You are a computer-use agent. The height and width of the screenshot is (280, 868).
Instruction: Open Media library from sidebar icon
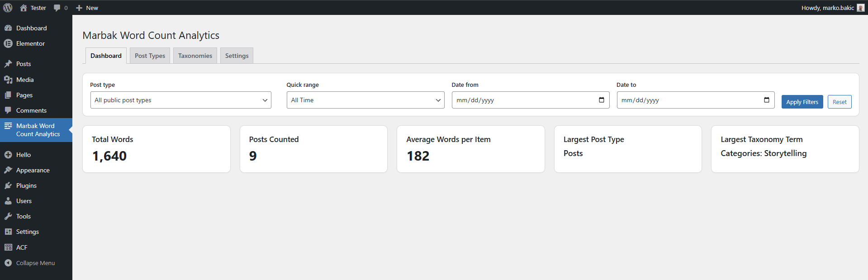coord(8,80)
